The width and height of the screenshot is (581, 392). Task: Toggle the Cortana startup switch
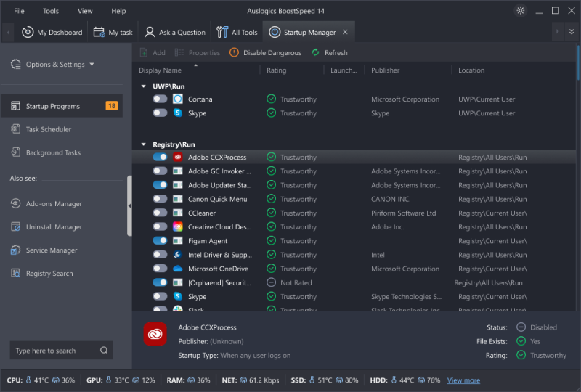point(160,99)
